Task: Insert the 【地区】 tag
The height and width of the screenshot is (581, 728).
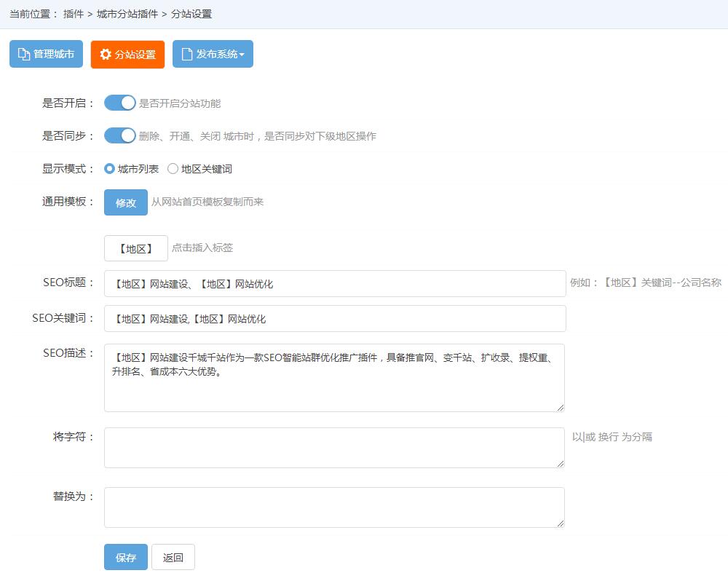Action: (x=135, y=248)
